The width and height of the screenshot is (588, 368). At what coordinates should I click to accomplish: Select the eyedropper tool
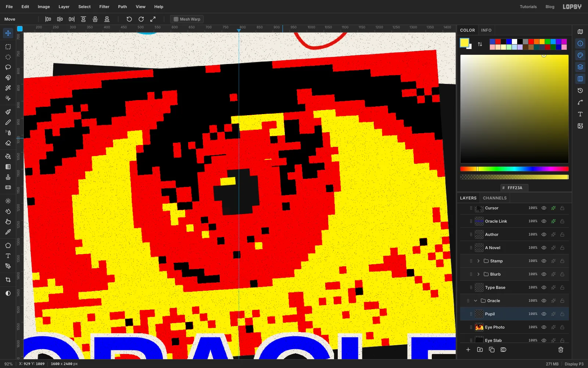(x=8, y=232)
